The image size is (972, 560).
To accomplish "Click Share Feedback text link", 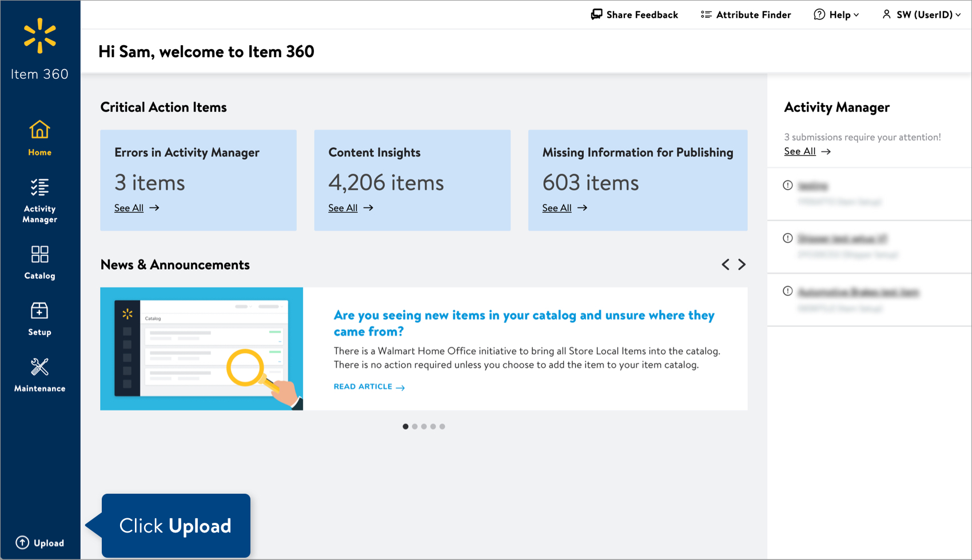I will tap(642, 15).
